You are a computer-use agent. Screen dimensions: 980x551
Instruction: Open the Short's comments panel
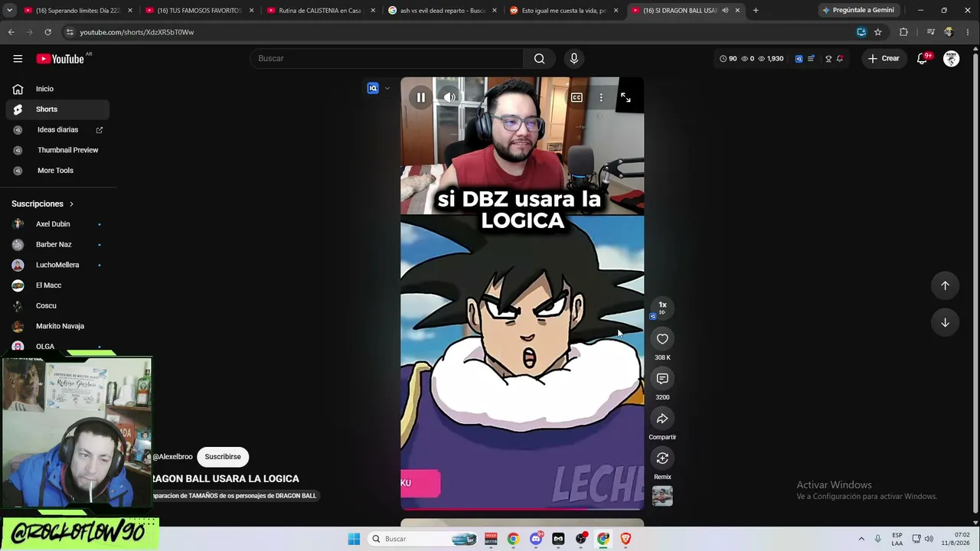pyautogui.click(x=662, y=379)
